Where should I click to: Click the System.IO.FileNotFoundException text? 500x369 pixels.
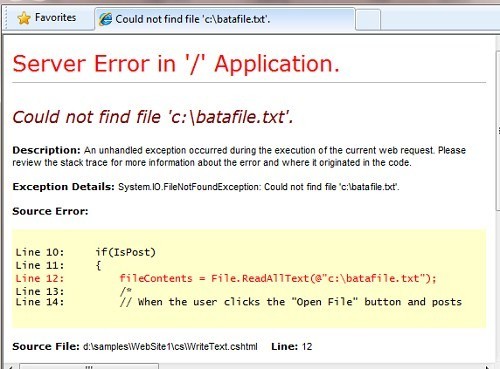[258, 187]
